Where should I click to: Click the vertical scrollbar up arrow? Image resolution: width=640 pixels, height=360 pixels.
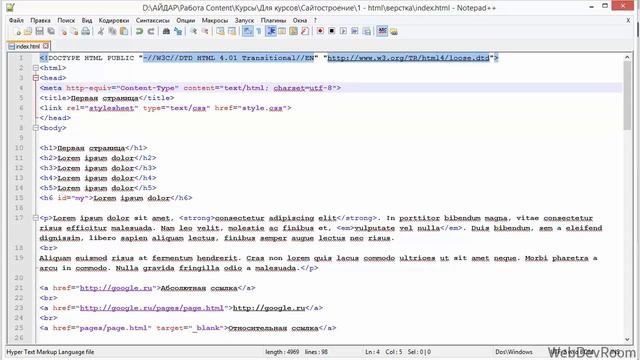click(x=627, y=58)
